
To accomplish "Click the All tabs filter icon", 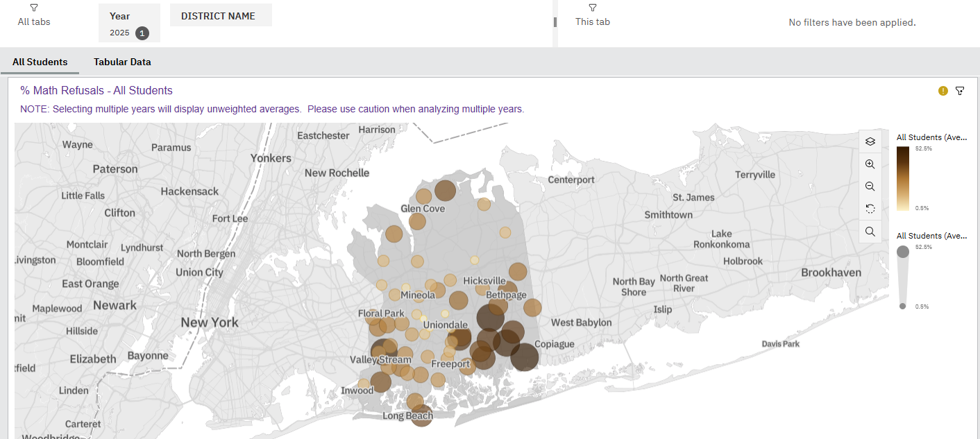I will (x=34, y=8).
